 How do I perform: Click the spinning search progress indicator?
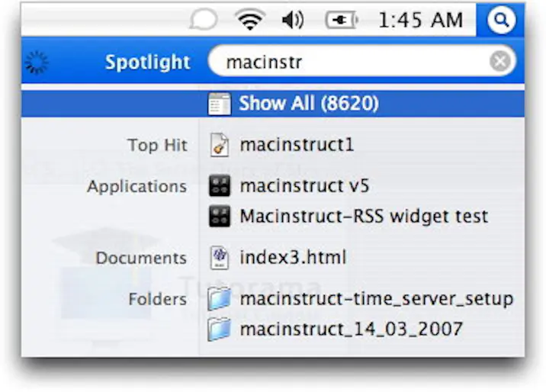[x=37, y=63]
